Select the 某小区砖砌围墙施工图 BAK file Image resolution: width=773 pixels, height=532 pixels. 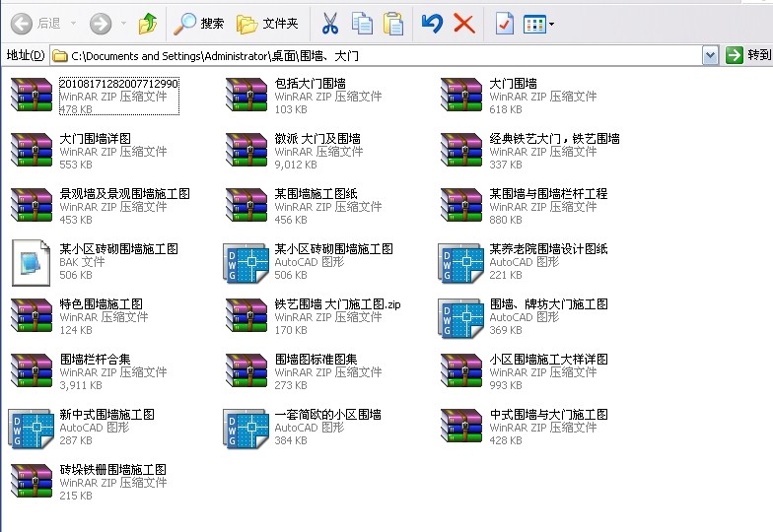coord(118,249)
